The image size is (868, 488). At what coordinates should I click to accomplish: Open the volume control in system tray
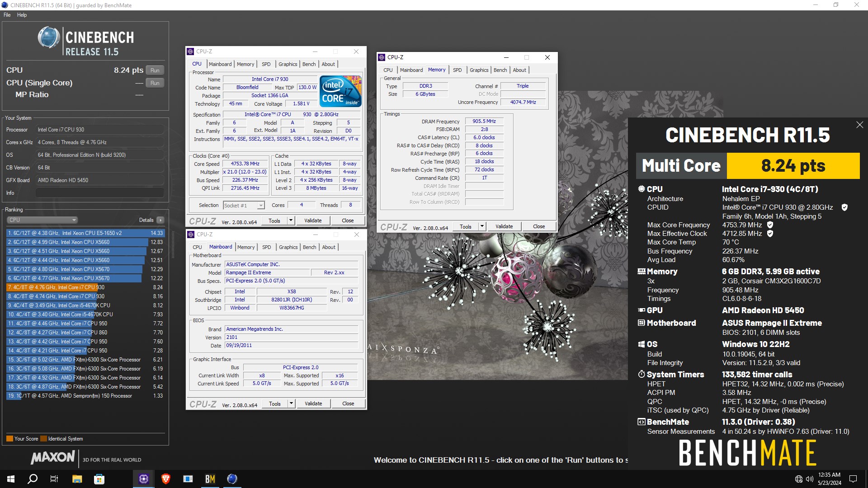click(810, 479)
